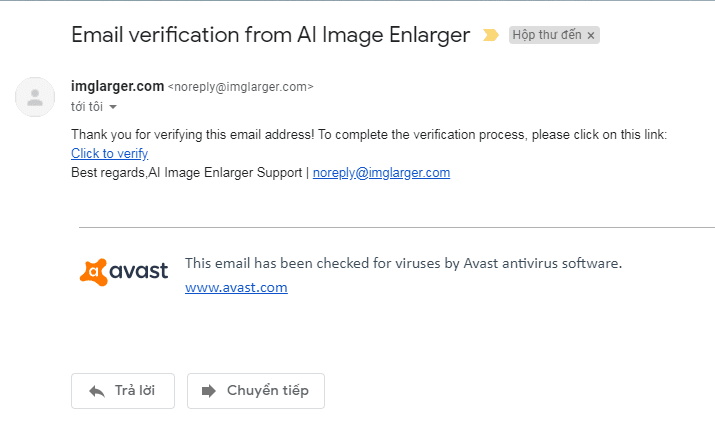Viewport: 715px width, 439px height.
Task: Click the tới tôi recipient text
Action: [87, 107]
